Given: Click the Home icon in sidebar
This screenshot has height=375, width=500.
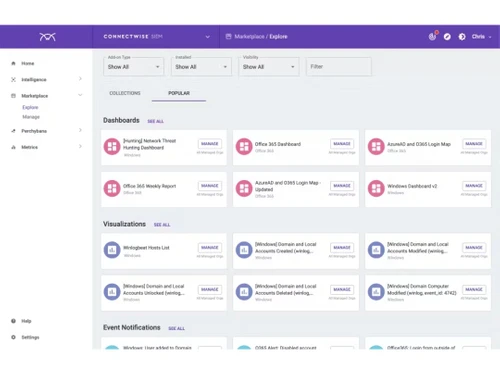Looking at the screenshot, I should 13,63.
